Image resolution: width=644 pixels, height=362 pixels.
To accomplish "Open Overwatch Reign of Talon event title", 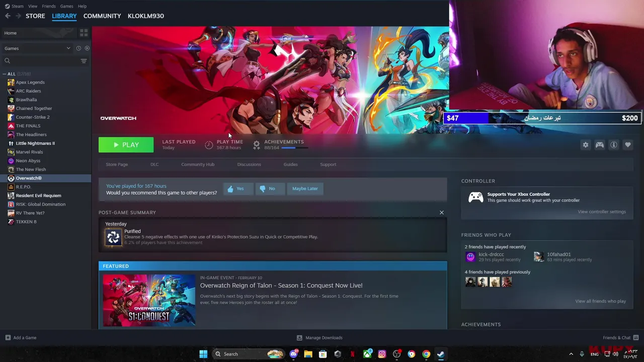I will [x=281, y=286].
